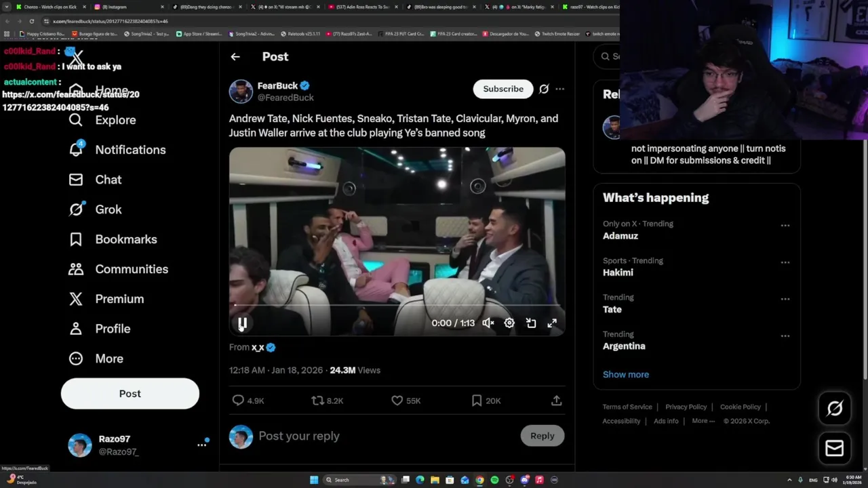The image size is (868, 488).
Task: Click Show more under trends
Action: tap(626, 374)
